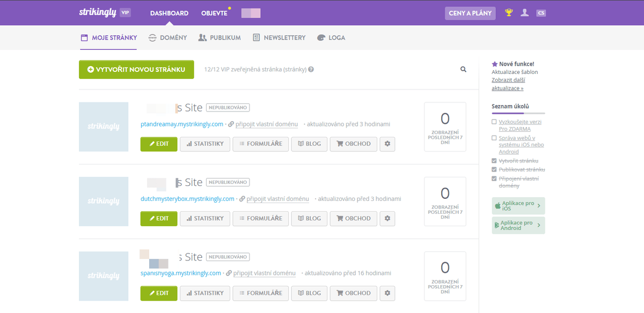Click Nepublikováno badge on ptandreamay site

(228, 107)
